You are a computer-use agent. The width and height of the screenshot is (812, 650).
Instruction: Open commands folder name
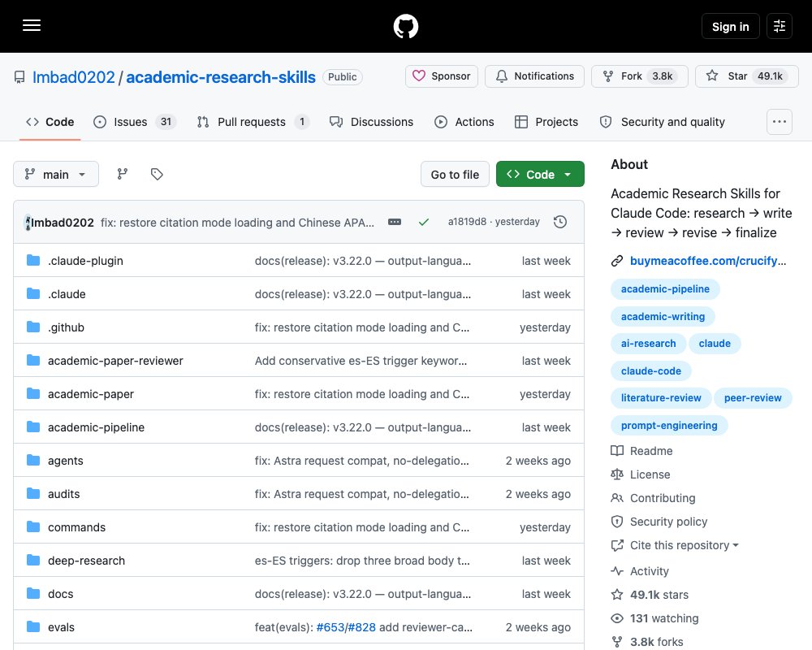pyautogui.click(x=76, y=527)
